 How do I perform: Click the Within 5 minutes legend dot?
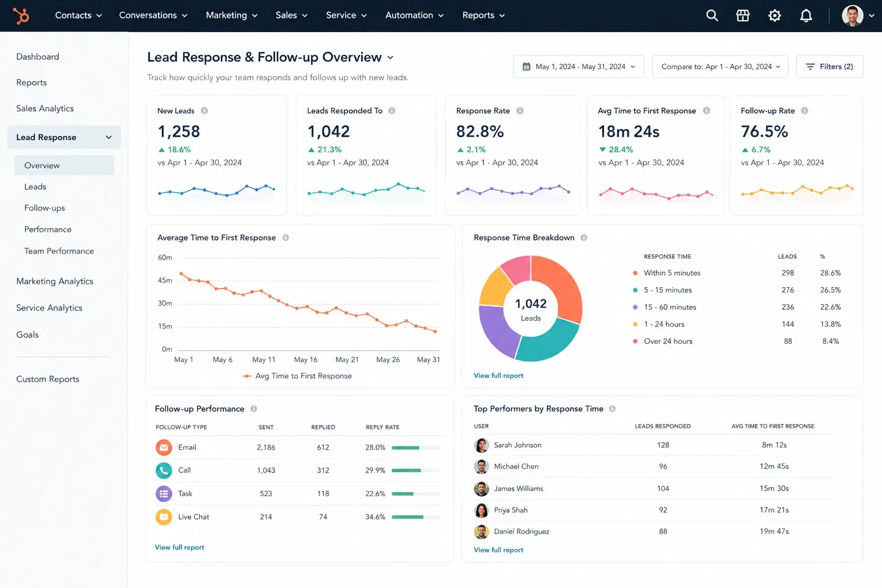click(x=635, y=273)
